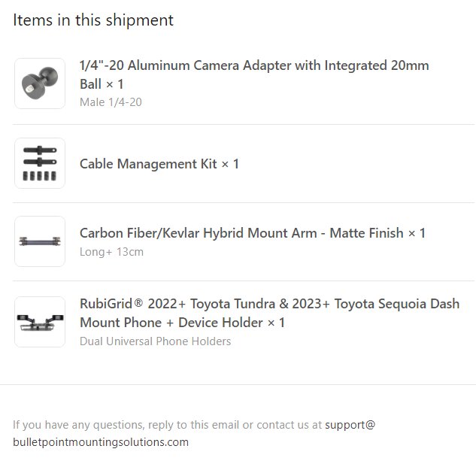Click the Male 1/4-20 variant label

point(111,102)
